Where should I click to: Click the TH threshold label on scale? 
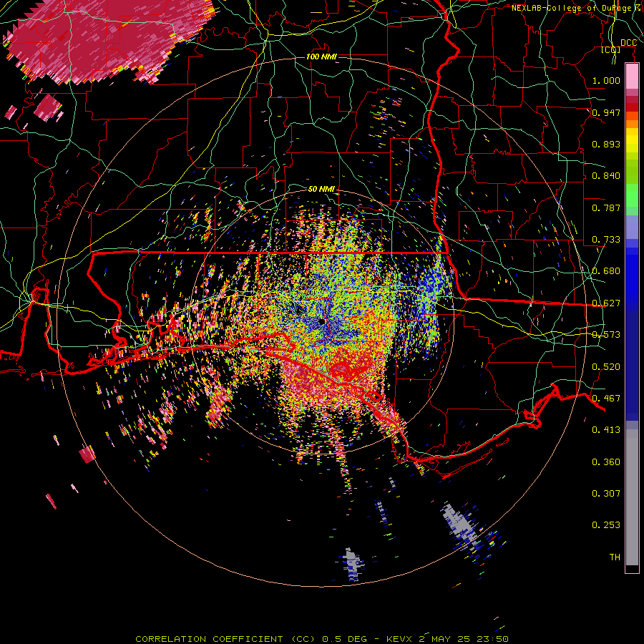pos(615,557)
